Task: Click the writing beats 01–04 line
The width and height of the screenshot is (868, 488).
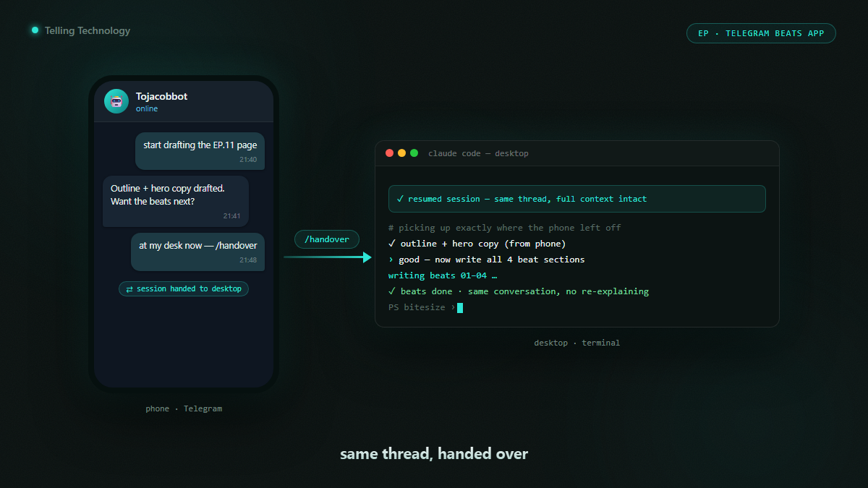Action: coord(443,275)
